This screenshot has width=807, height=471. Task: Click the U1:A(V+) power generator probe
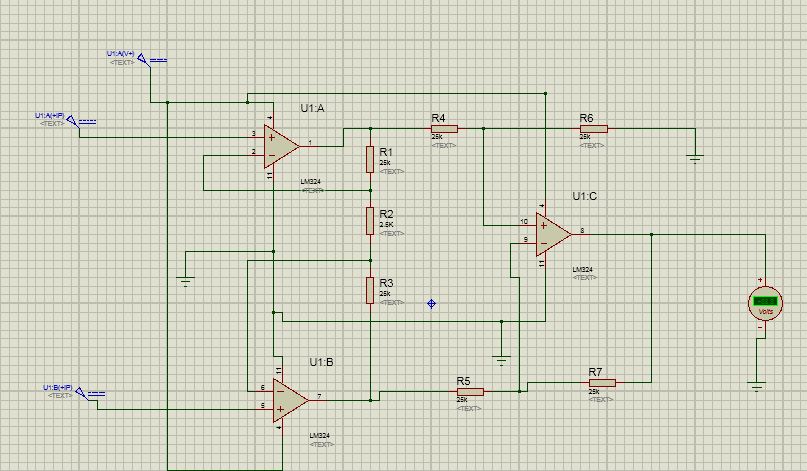151,61
